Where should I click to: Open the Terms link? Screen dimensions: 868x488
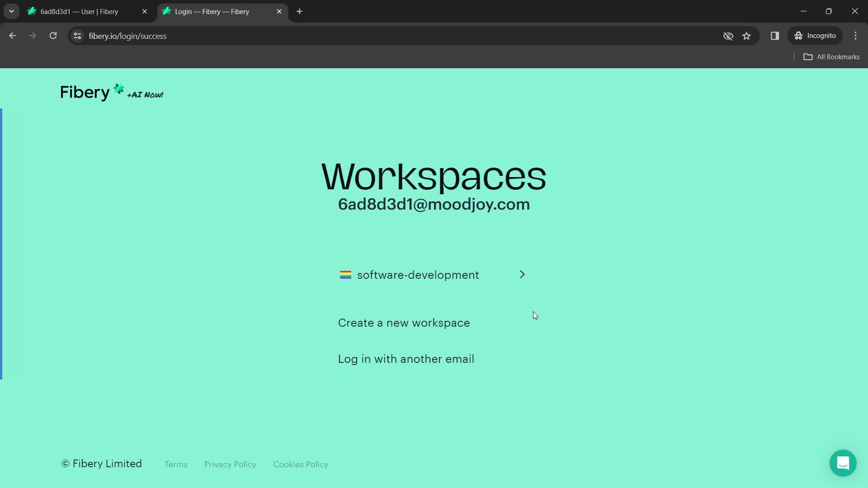176,465
